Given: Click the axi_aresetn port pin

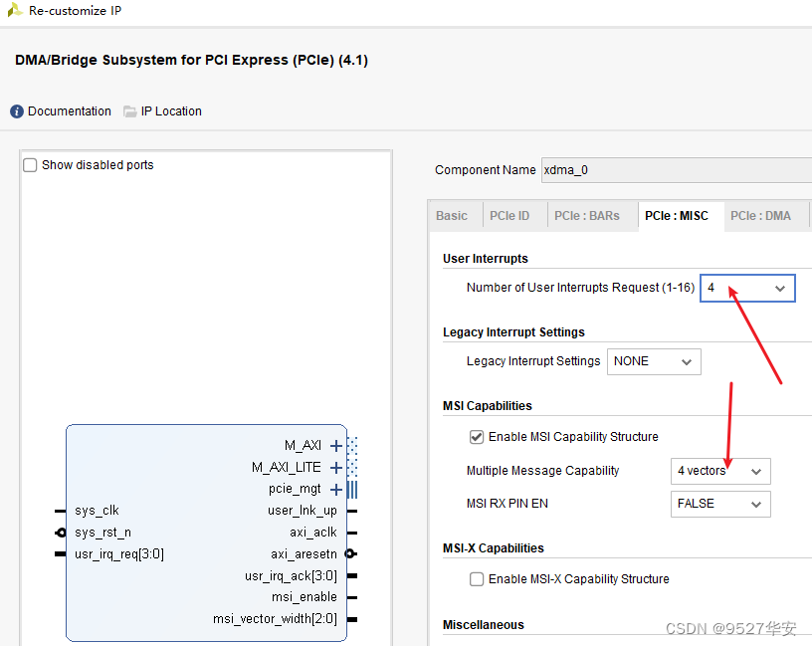Looking at the screenshot, I should [x=350, y=553].
